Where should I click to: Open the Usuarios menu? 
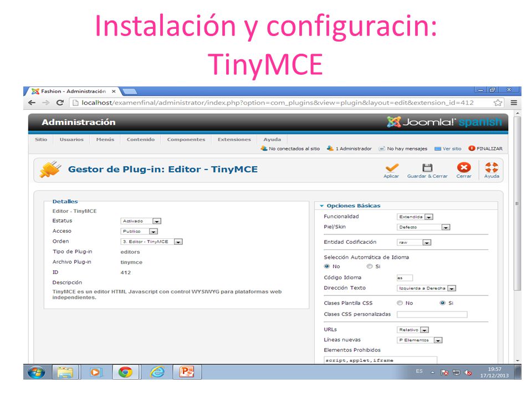click(x=71, y=140)
